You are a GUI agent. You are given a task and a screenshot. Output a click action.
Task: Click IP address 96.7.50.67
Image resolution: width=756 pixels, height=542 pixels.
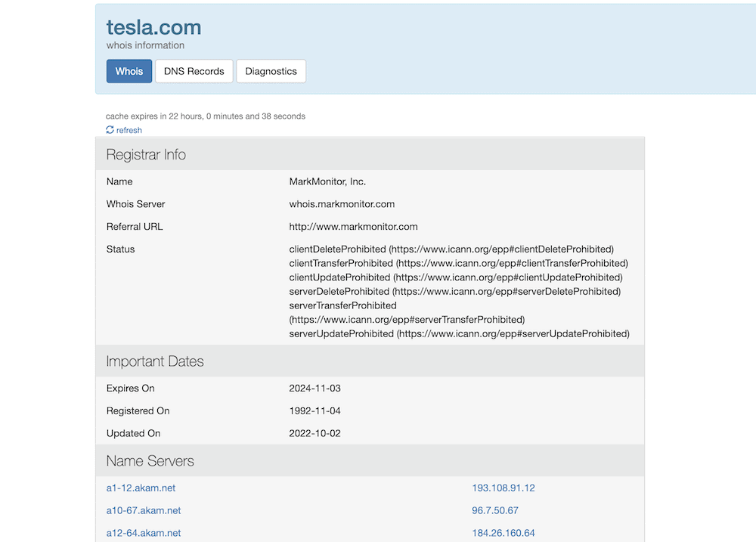pyautogui.click(x=495, y=511)
